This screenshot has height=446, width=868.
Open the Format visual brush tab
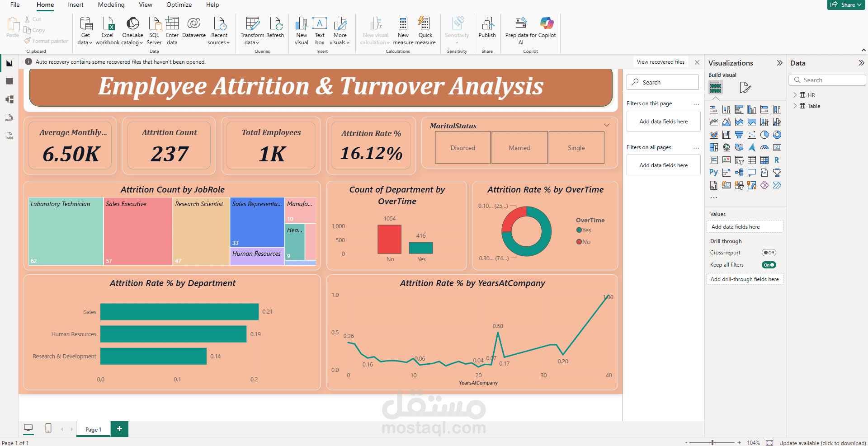pyautogui.click(x=745, y=87)
